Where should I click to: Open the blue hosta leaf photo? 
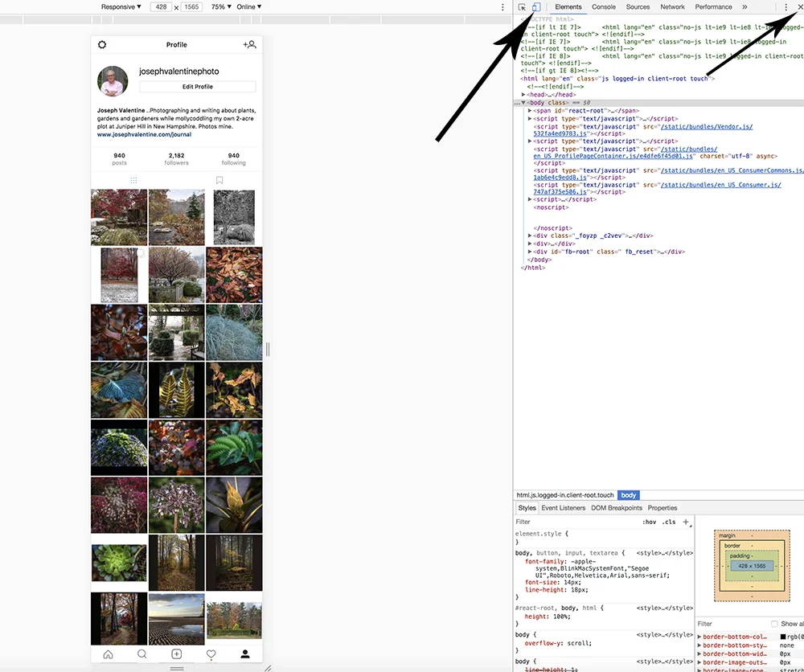[119, 390]
